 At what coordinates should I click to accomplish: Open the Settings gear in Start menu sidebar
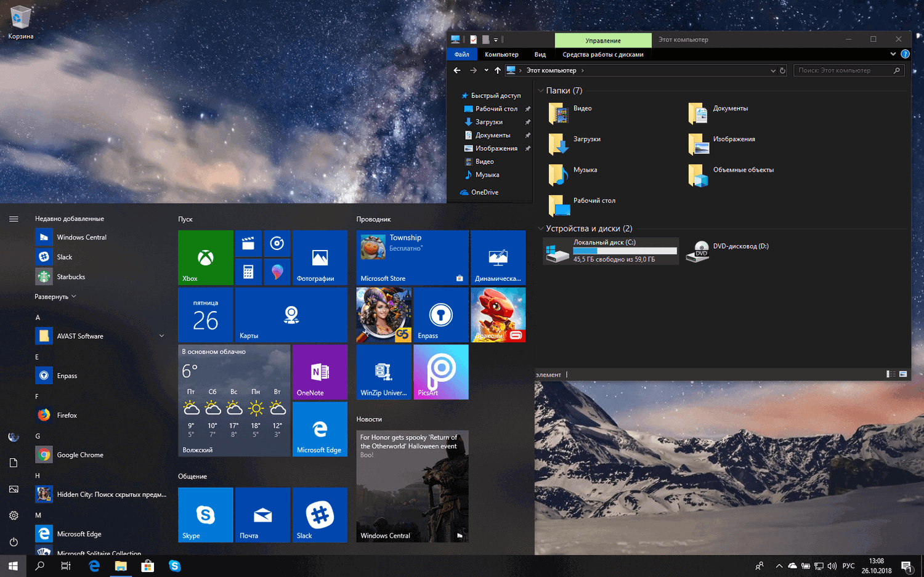point(13,515)
